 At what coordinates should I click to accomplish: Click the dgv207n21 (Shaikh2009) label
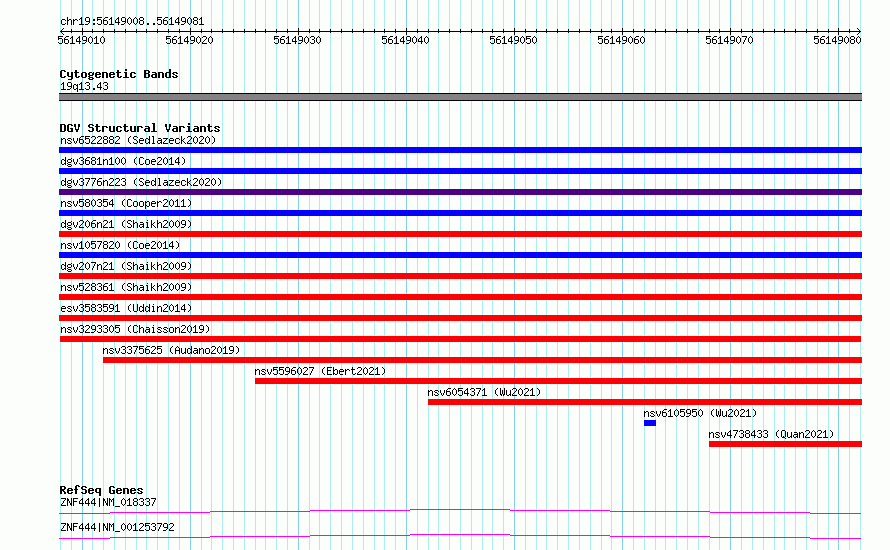(126, 266)
